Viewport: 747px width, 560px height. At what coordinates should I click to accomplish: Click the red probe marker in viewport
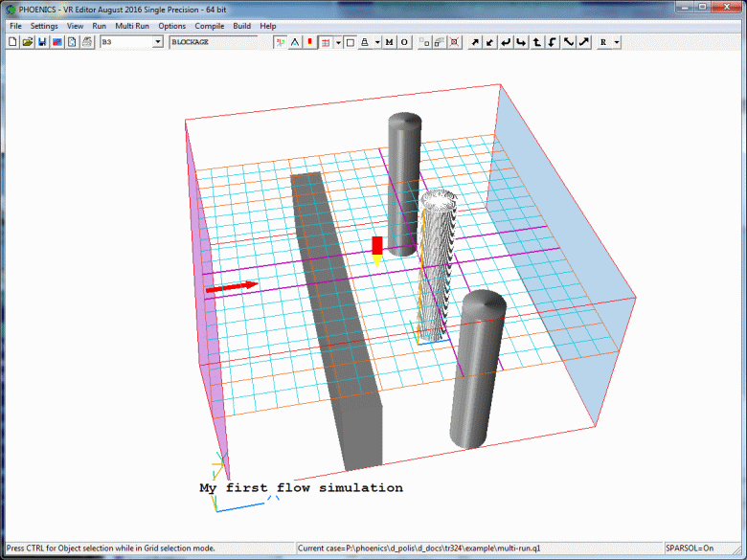click(x=377, y=245)
